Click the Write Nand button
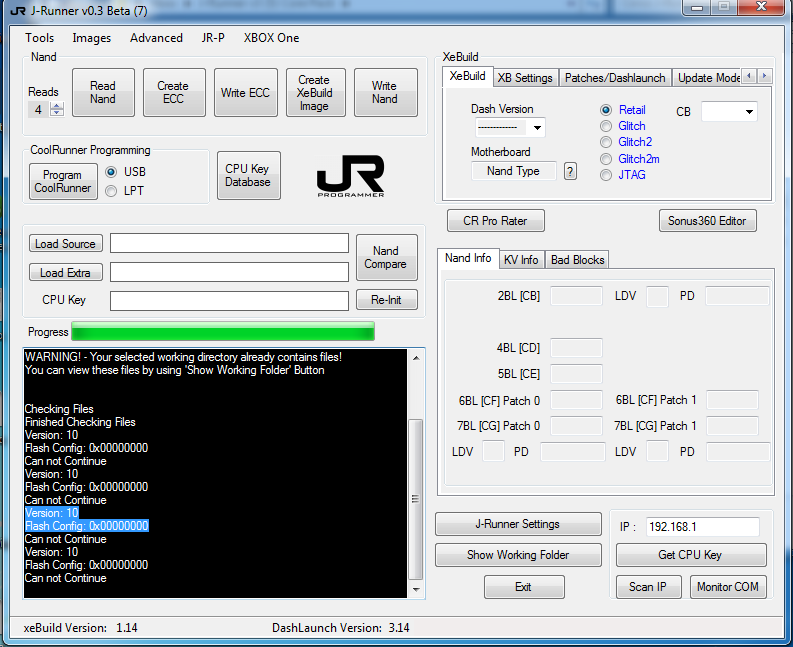793x647 pixels. pos(385,93)
